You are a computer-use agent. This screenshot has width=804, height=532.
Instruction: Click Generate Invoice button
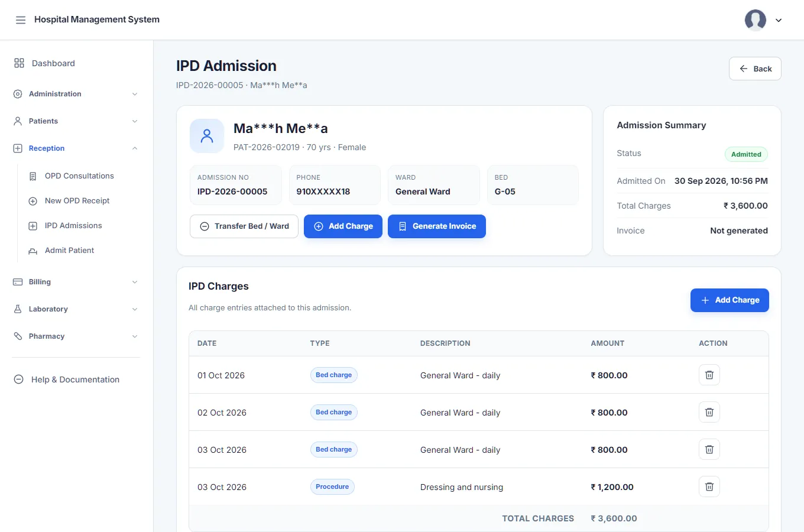(x=437, y=226)
